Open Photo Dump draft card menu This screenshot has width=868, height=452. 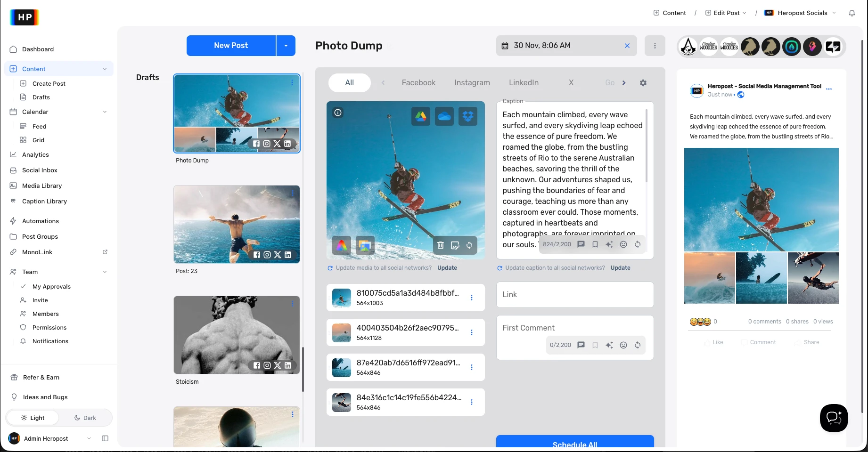pyautogui.click(x=292, y=82)
